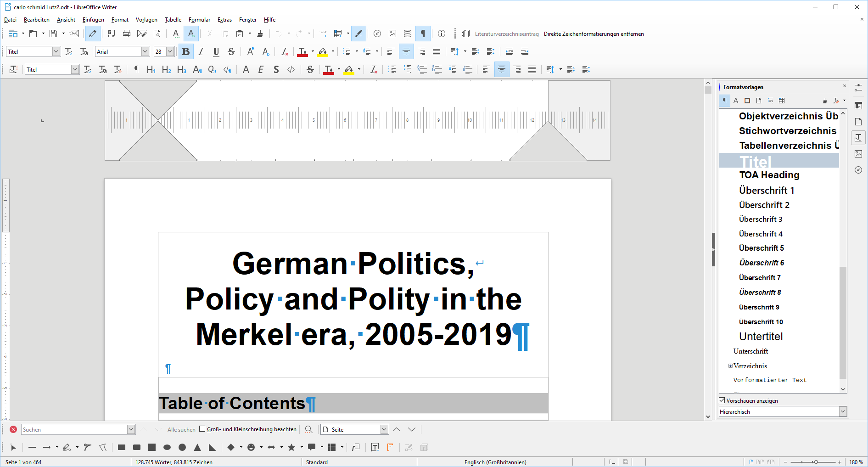Click the Heading 2 style icon
Viewport: 868px width, 467px height.
coord(167,69)
